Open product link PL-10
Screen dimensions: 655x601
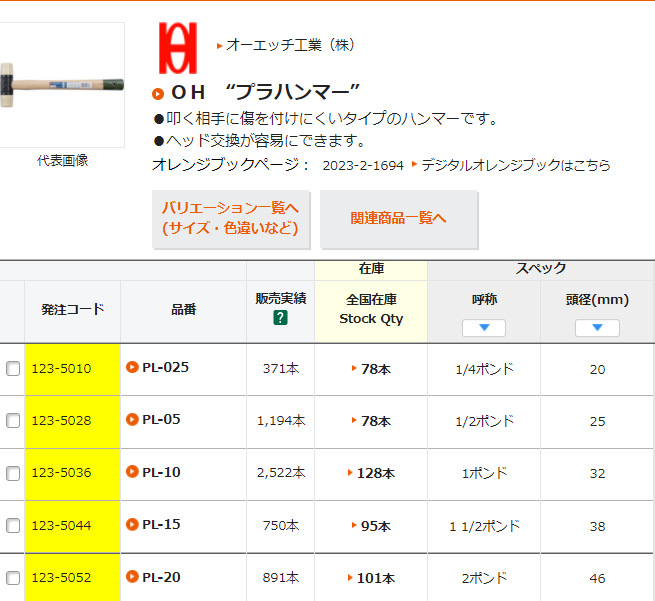click(x=161, y=472)
